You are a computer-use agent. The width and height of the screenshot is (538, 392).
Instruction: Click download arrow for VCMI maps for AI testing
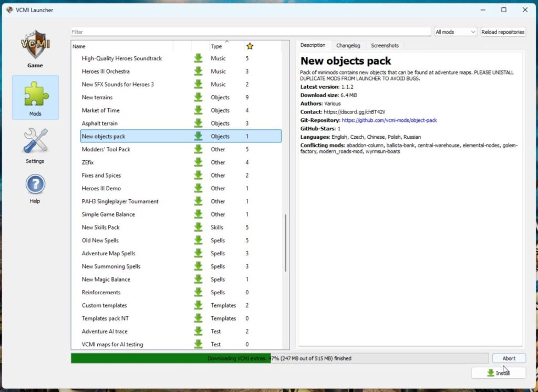click(x=198, y=344)
